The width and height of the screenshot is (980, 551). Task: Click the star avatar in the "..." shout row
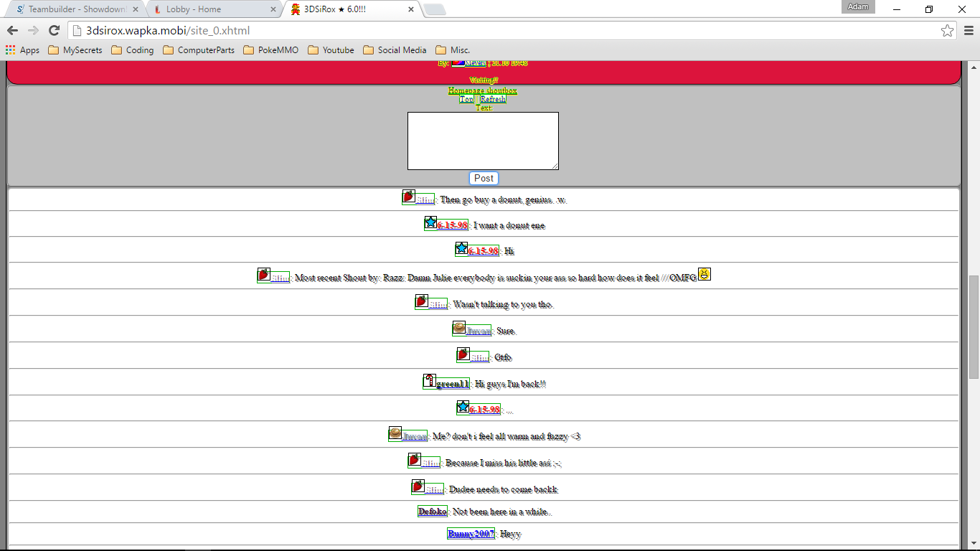click(463, 407)
